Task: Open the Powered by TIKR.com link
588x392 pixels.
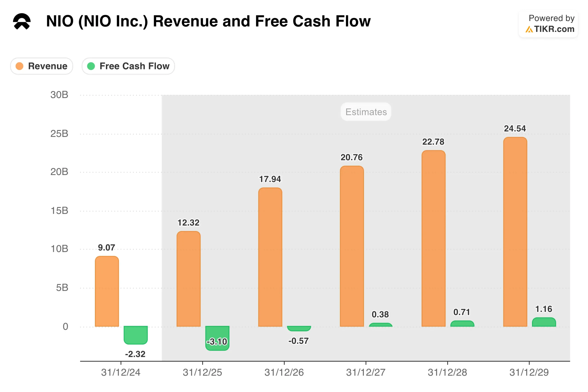Action: coord(548,24)
